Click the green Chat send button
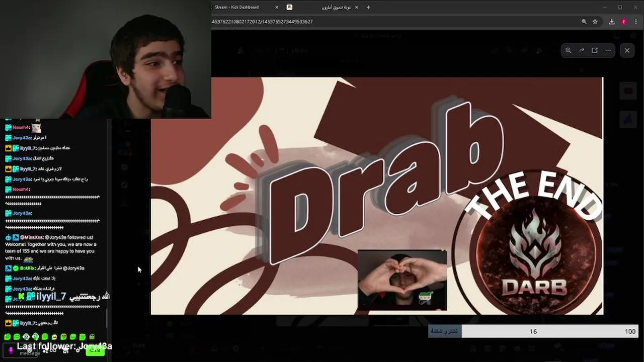 click(x=95, y=350)
